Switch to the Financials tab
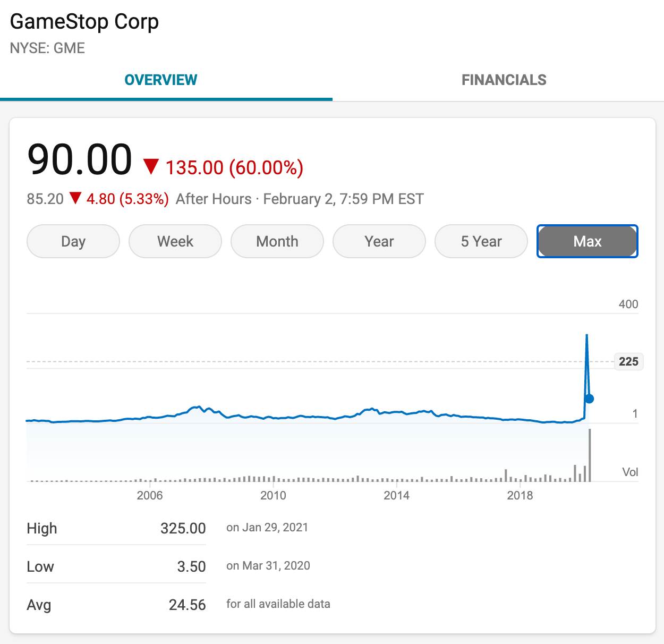 (504, 80)
